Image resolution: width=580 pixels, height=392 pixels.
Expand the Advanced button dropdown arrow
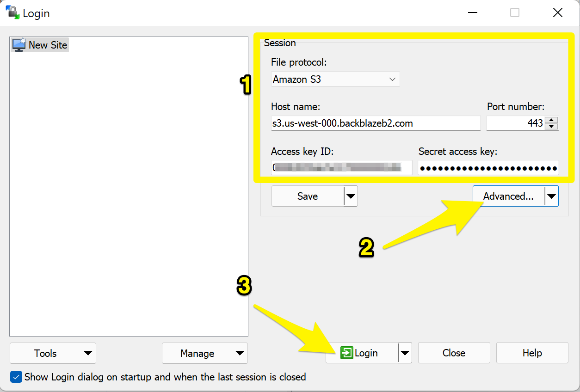[x=552, y=196]
